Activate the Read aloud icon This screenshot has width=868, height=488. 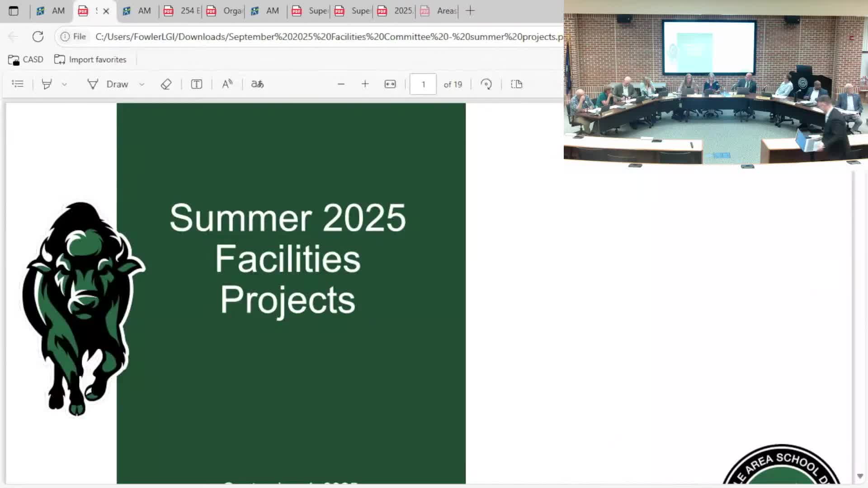click(227, 84)
